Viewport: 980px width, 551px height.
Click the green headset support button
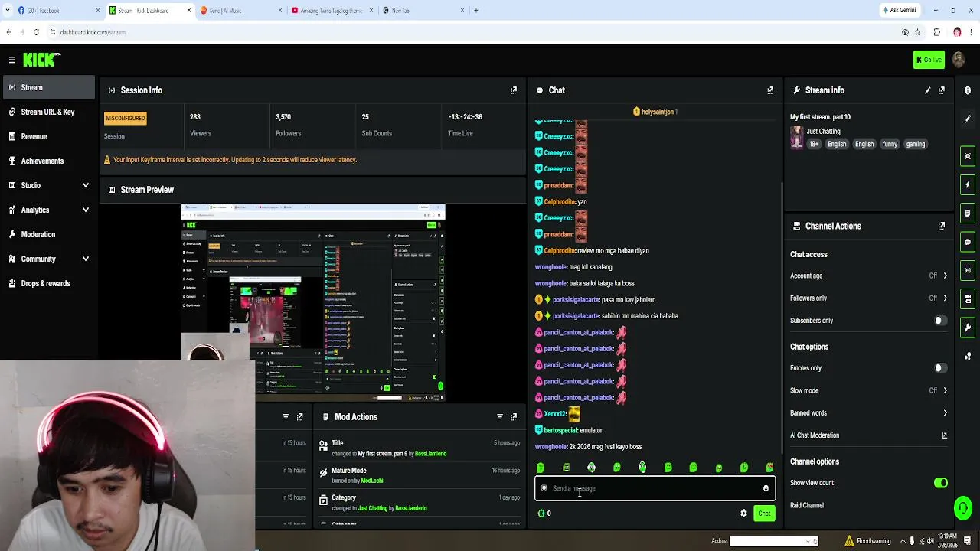(x=962, y=507)
